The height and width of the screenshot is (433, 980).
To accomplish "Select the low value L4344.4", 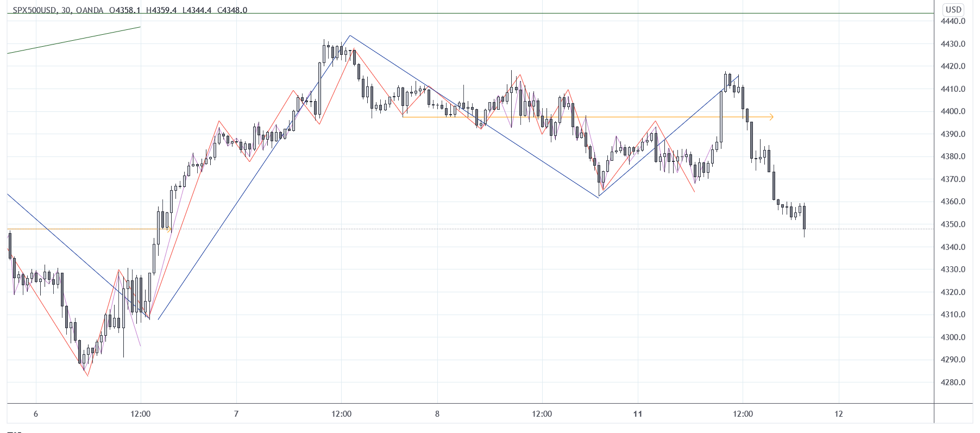I will 197,10.
